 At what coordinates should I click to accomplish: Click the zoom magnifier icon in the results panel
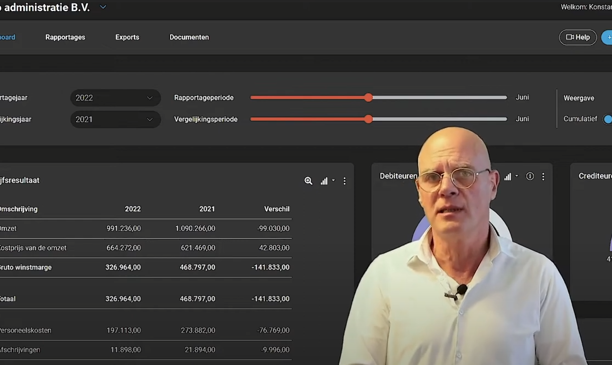point(308,181)
